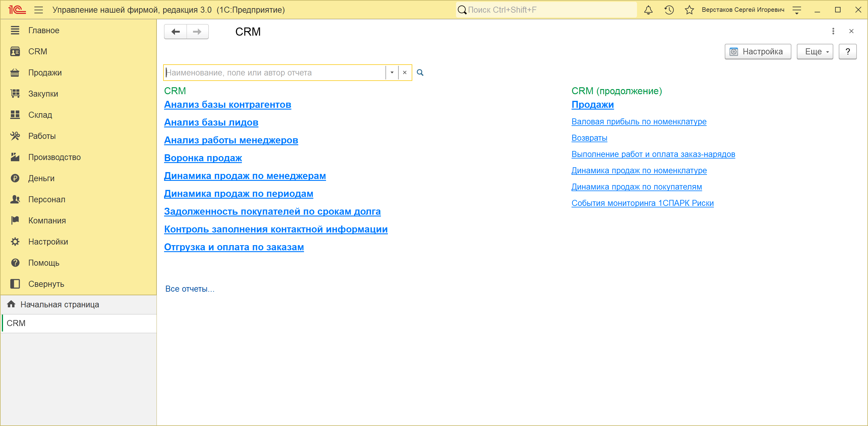Open report Анализ работы менеджеров
This screenshot has width=868, height=426.
(231, 140)
